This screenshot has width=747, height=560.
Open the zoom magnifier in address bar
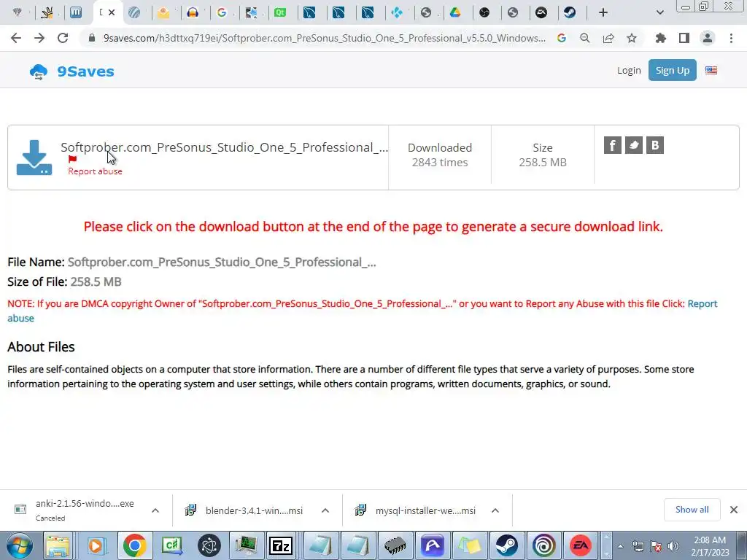click(x=585, y=38)
